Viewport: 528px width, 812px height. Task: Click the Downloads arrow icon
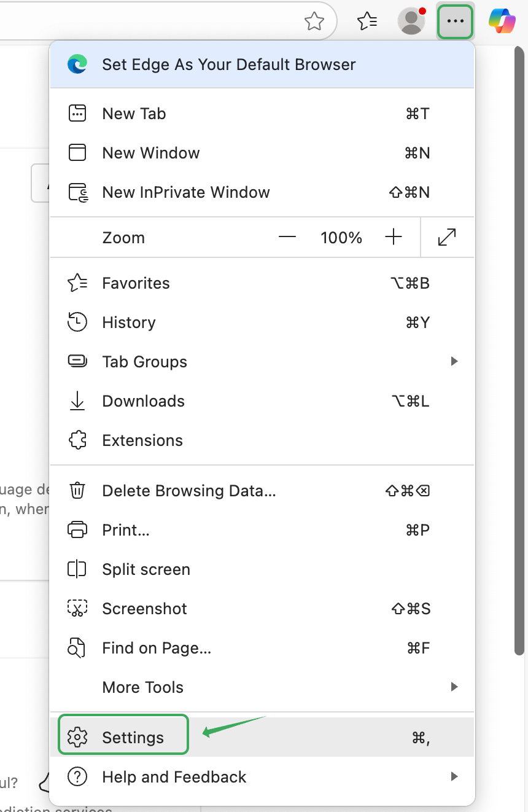(x=77, y=401)
